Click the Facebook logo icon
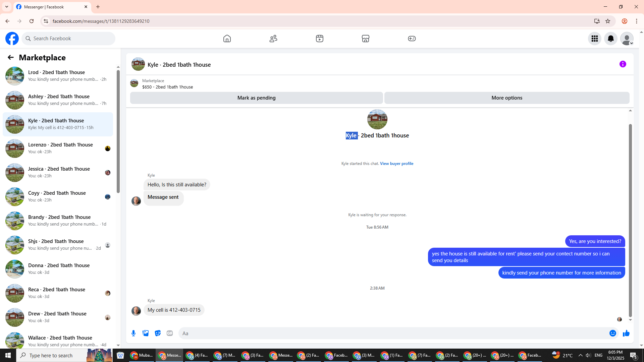This screenshot has height=362, width=644. [12, 39]
